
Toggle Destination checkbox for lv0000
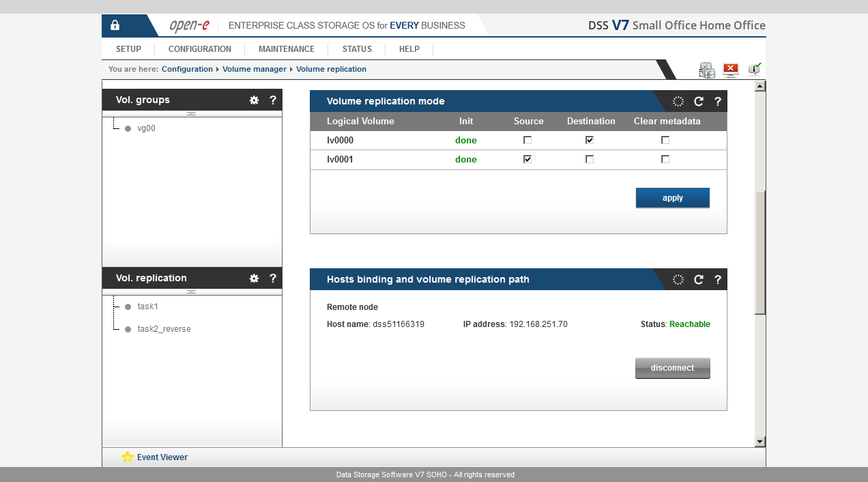tap(590, 140)
